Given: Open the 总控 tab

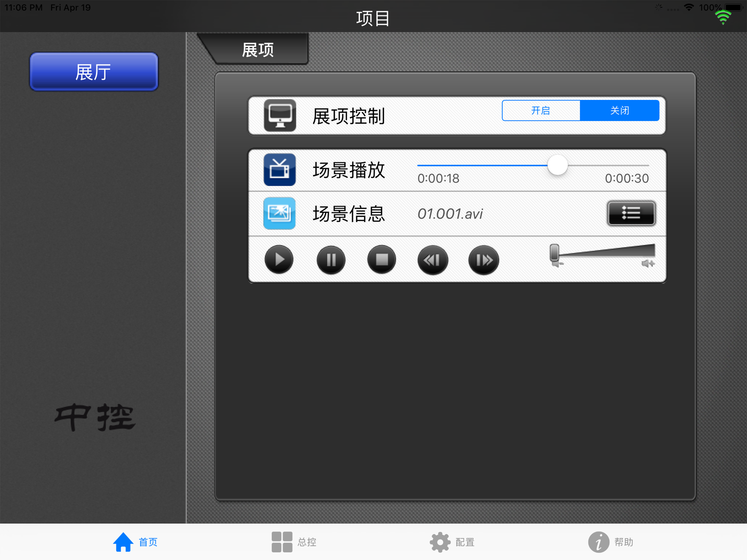Looking at the screenshot, I should tap(294, 542).
